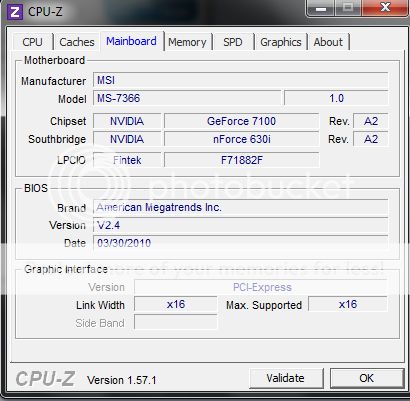Click the Southbridge Rev. A2 value
This screenshot has height=401, width=410.
tap(371, 139)
